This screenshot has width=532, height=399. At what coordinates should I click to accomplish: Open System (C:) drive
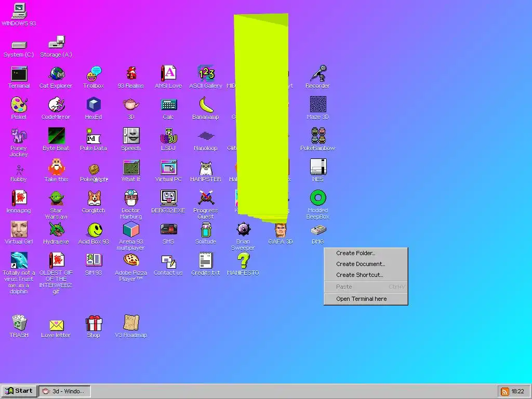point(19,45)
